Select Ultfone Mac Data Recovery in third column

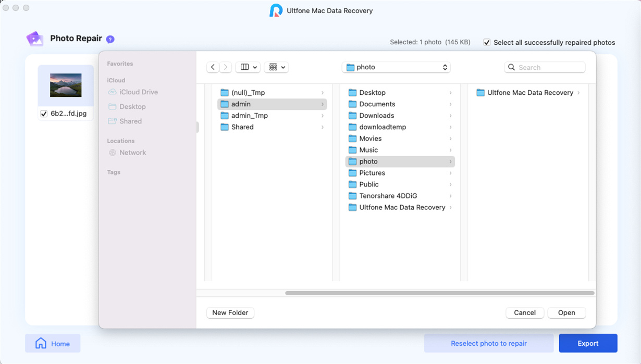point(528,93)
